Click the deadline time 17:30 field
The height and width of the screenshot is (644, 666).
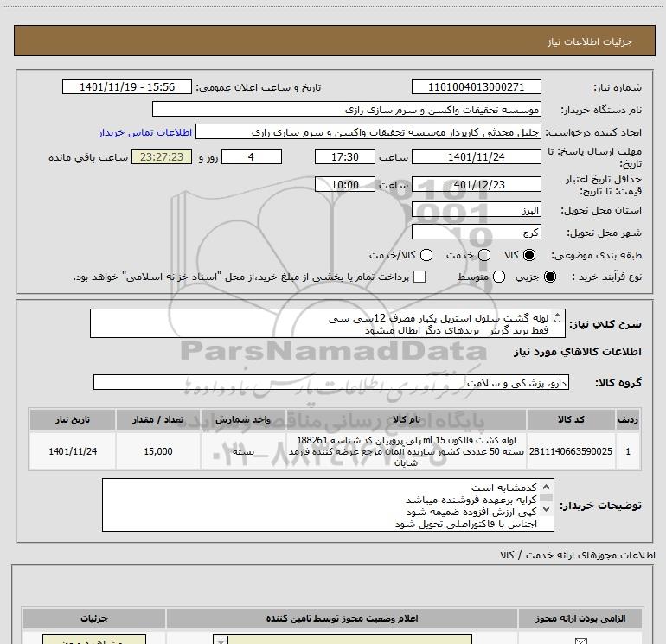point(345,157)
